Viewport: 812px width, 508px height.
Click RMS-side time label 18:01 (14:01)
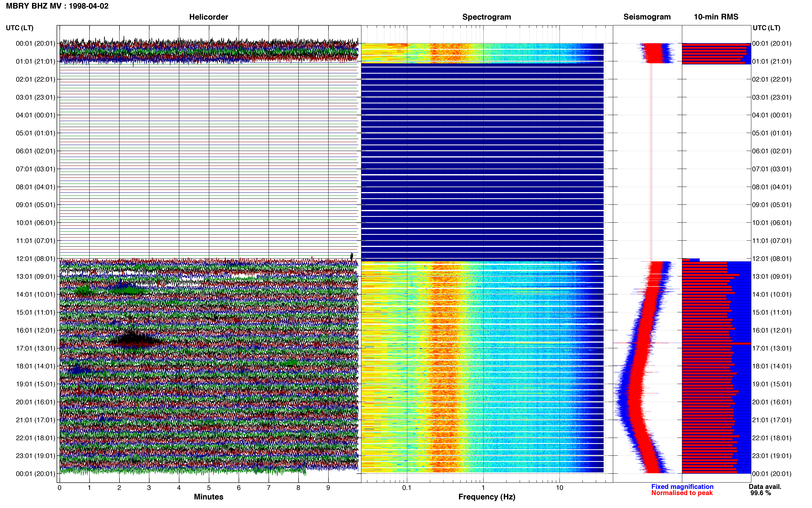point(772,366)
